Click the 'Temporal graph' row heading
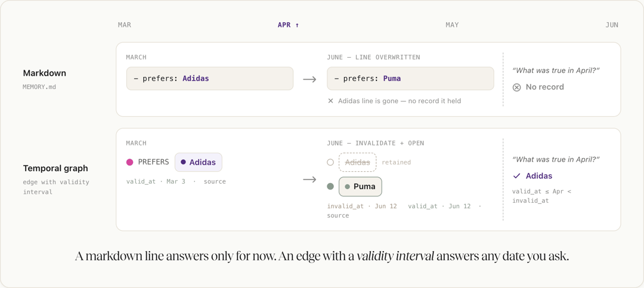The width and height of the screenshot is (644, 288). (x=55, y=168)
